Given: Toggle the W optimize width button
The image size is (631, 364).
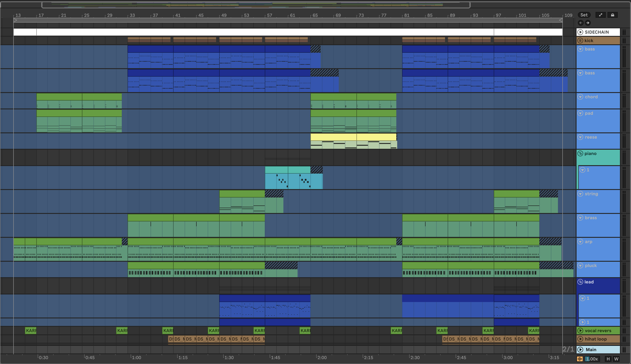Looking at the screenshot, I should point(616,359).
